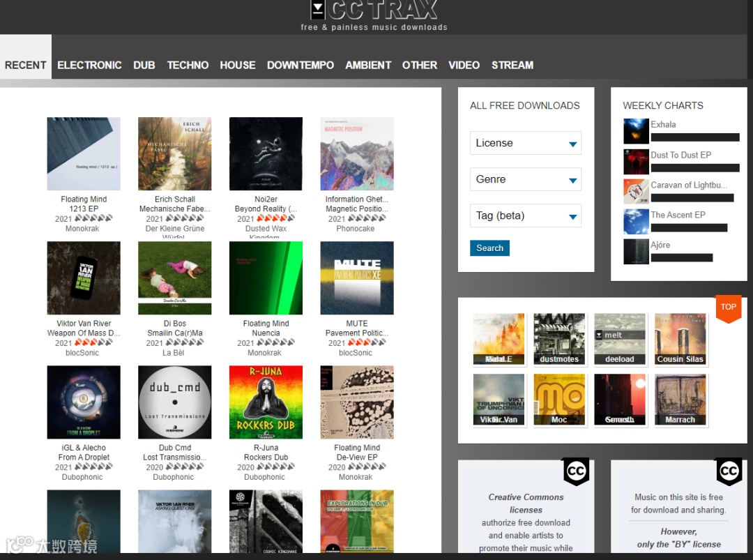753x560 pixels.
Task: Switch to the ELECTRONIC tab
Action: 89,65
